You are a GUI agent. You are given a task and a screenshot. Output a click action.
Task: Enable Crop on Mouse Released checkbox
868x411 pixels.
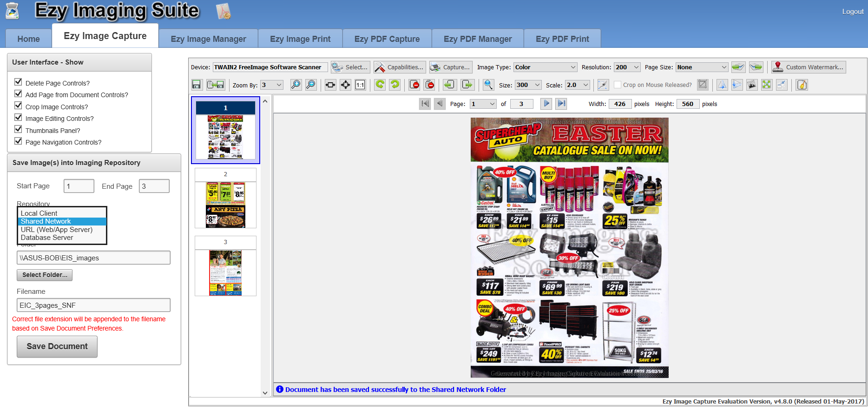pos(618,85)
